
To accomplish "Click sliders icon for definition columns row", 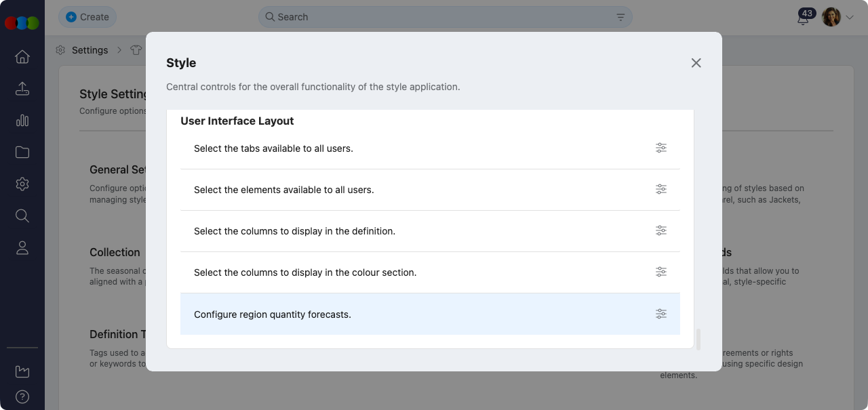I will click(660, 231).
